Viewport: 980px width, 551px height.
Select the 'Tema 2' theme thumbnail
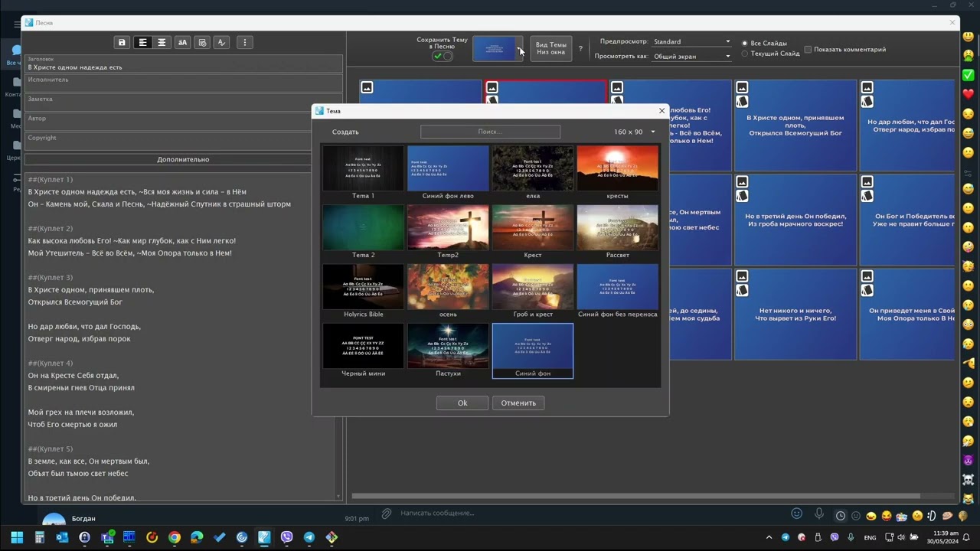tap(363, 232)
